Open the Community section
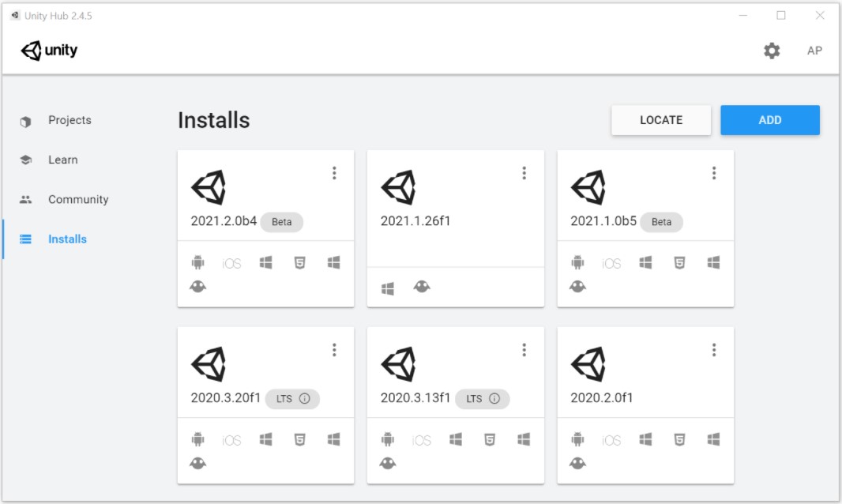Image resolution: width=842 pixels, height=504 pixels. (x=77, y=199)
